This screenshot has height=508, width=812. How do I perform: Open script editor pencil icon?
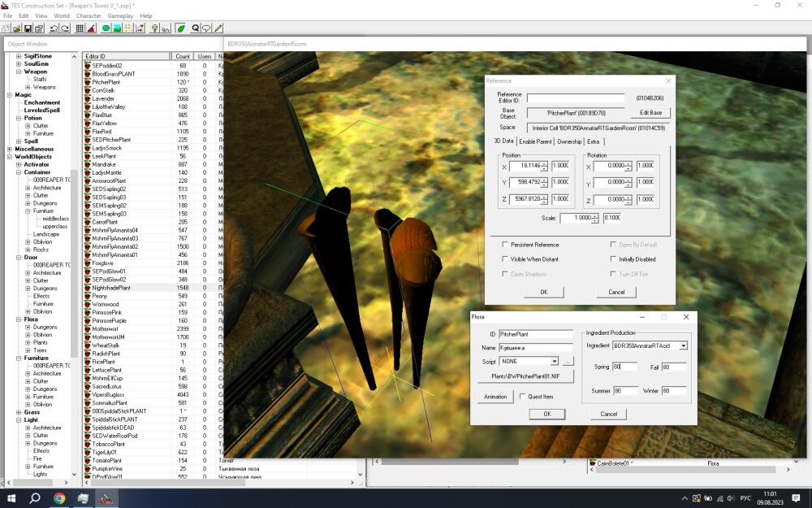(218, 28)
